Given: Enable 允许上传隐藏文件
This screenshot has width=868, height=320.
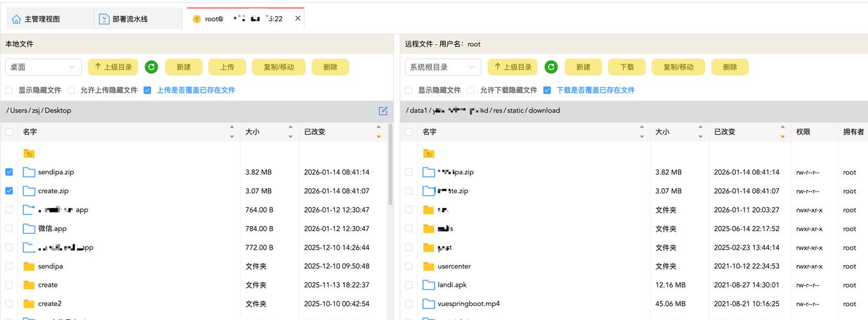Looking at the screenshot, I should [x=71, y=90].
